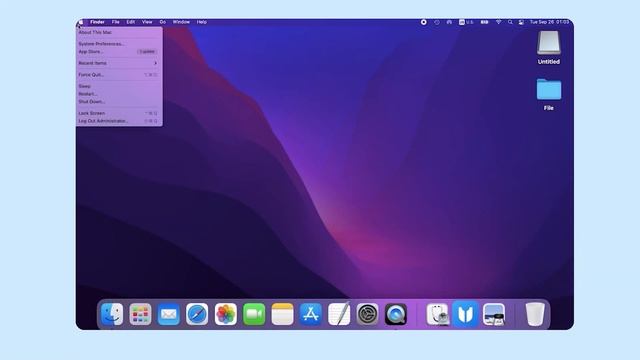The image size is (640, 360).
Task: Launch the Mail app from Dock
Action: (x=169, y=314)
